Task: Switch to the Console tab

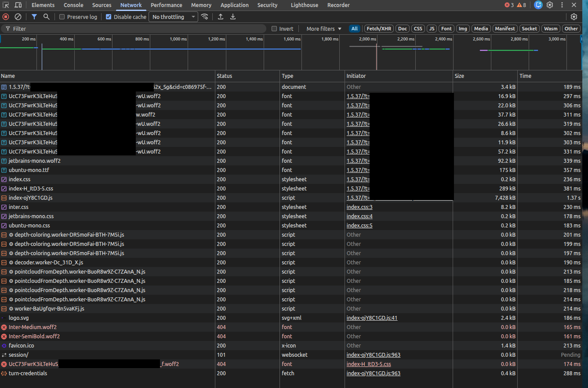Action: [73, 5]
